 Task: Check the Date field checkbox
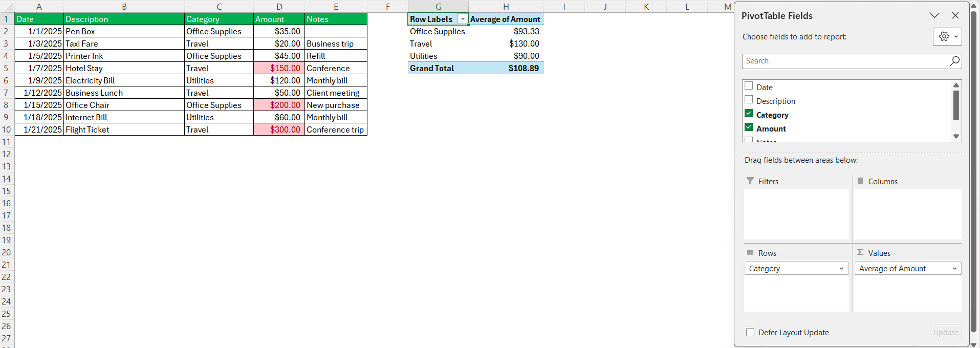(x=749, y=86)
